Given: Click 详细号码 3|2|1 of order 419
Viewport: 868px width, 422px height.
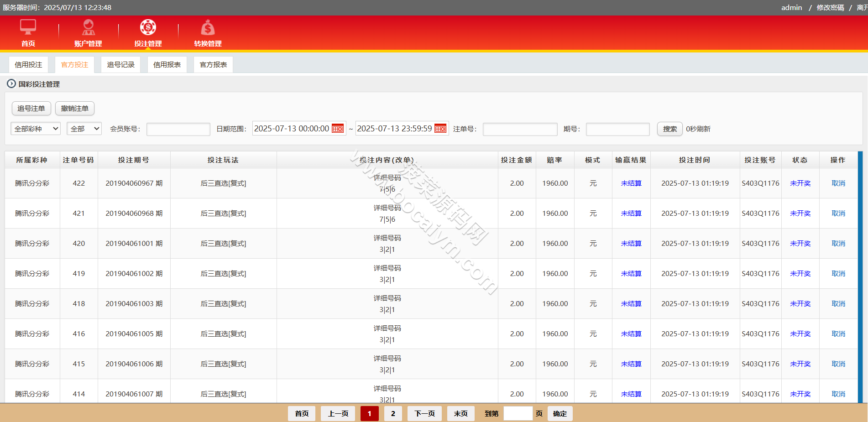Looking at the screenshot, I should [x=387, y=274].
